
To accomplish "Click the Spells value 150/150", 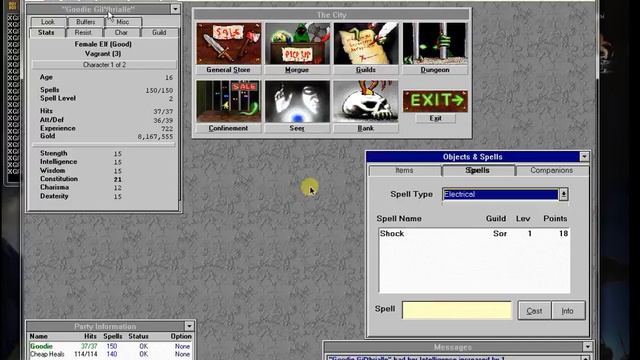I will click(x=159, y=90).
